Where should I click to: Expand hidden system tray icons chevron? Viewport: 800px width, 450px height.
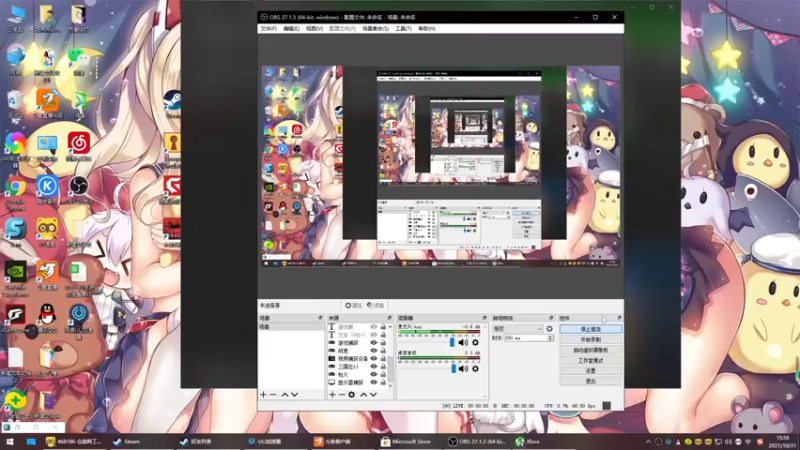648,441
